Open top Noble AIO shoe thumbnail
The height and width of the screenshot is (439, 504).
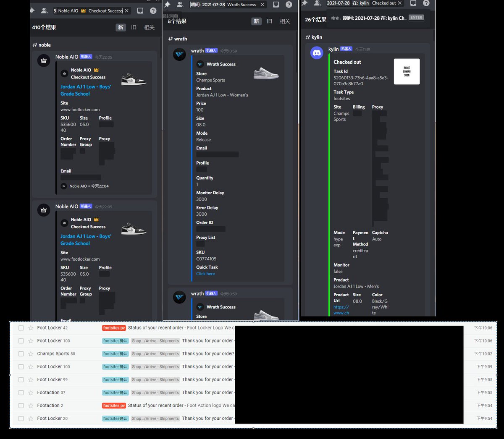click(x=134, y=78)
